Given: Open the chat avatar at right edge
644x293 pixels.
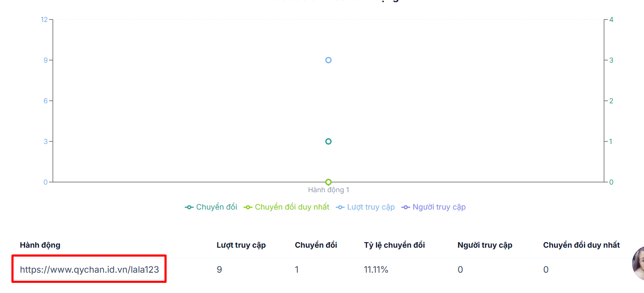Looking at the screenshot, I should tap(638, 263).
